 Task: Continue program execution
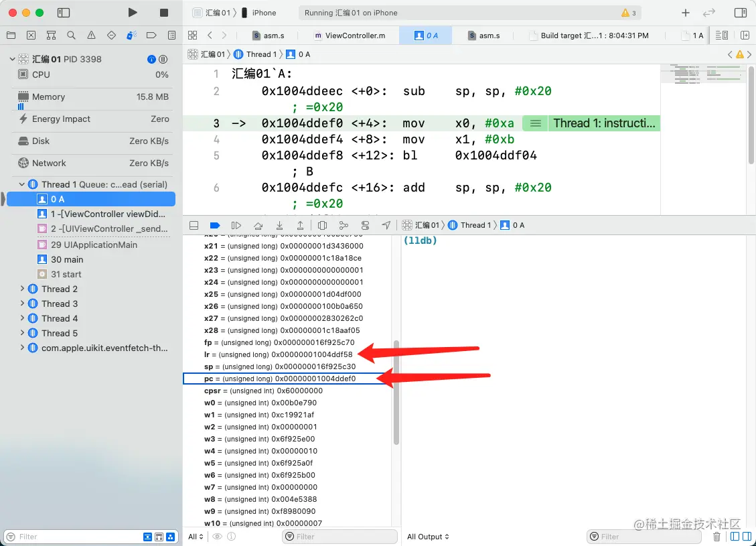(x=236, y=225)
